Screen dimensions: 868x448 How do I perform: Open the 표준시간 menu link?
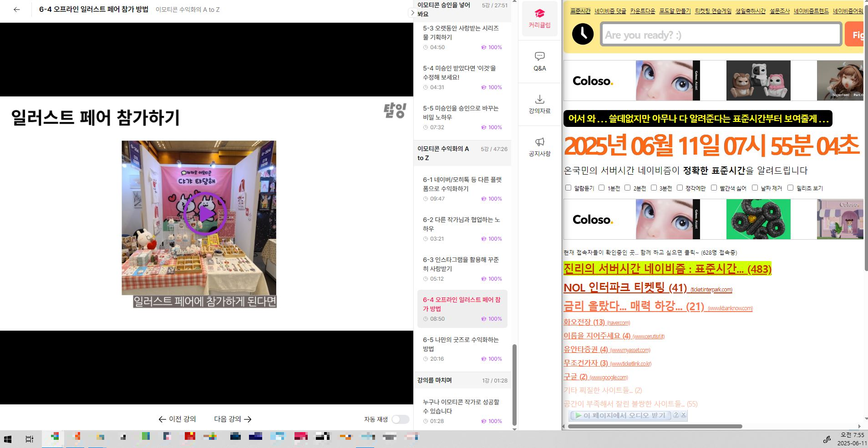(580, 11)
